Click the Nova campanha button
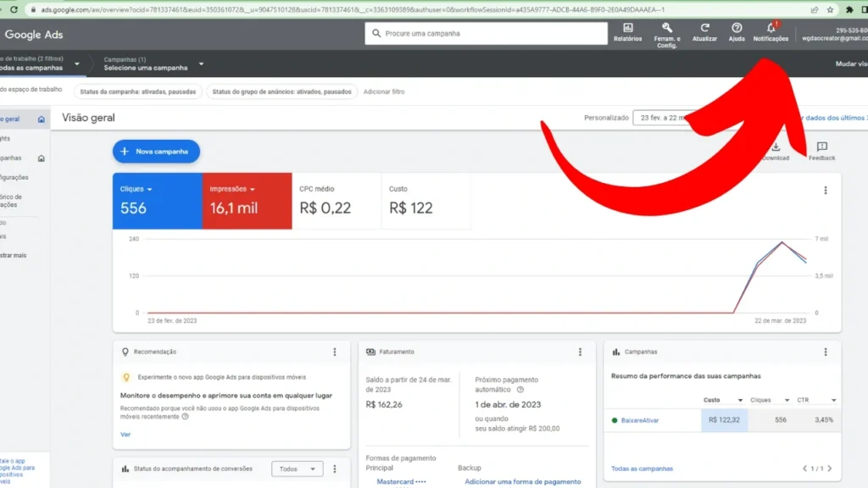The height and width of the screenshot is (488, 868). (x=157, y=151)
